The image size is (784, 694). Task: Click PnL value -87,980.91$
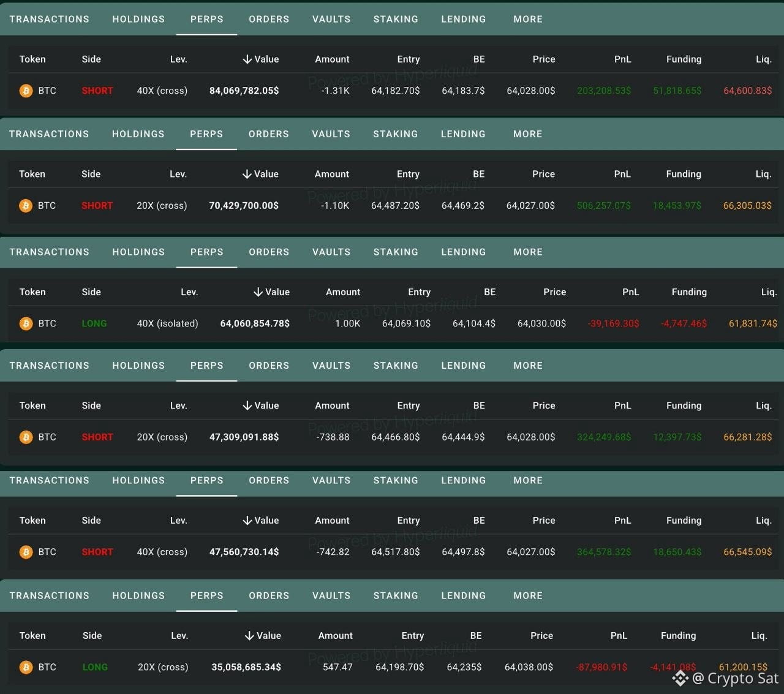[x=601, y=667]
